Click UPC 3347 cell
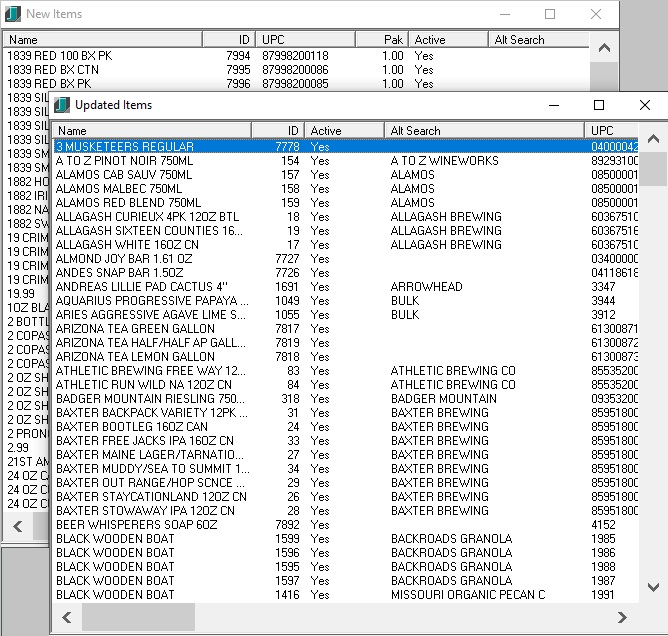This screenshot has height=636, width=668. 603,287
